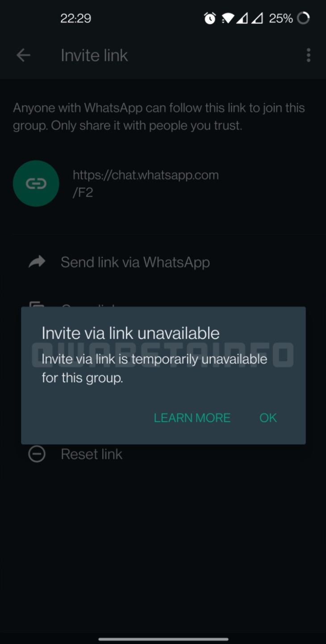Click LEARN MORE in the dialog
This screenshot has width=326, height=644.
(192, 418)
